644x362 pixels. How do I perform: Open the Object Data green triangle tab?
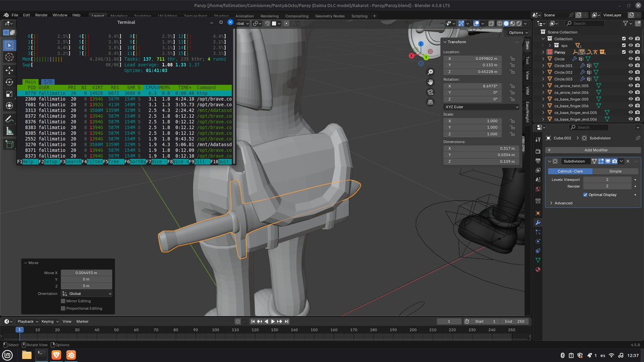click(x=538, y=260)
